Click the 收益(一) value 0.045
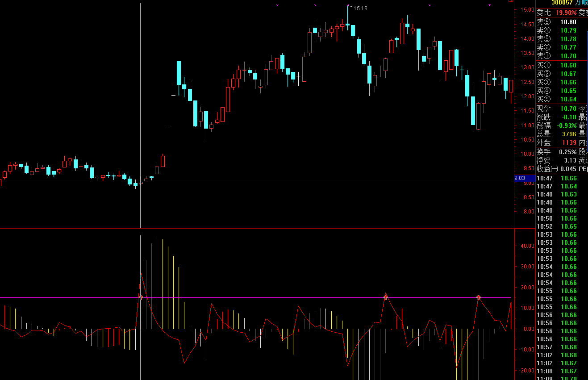Image resolution: width=588 pixels, height=380 pixels. pos(568,169)
